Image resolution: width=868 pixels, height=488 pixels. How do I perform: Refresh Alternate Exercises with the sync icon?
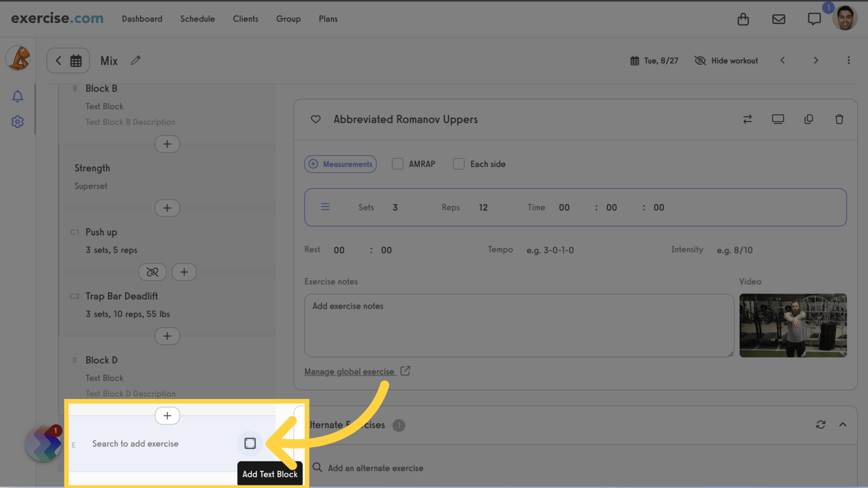click(820, 424)
